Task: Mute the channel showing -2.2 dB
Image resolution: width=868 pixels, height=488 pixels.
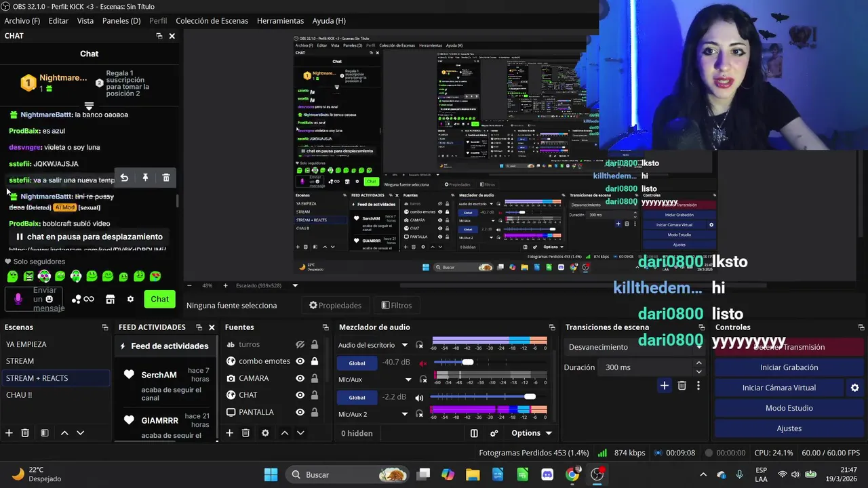Action: [x=419, y=398]
